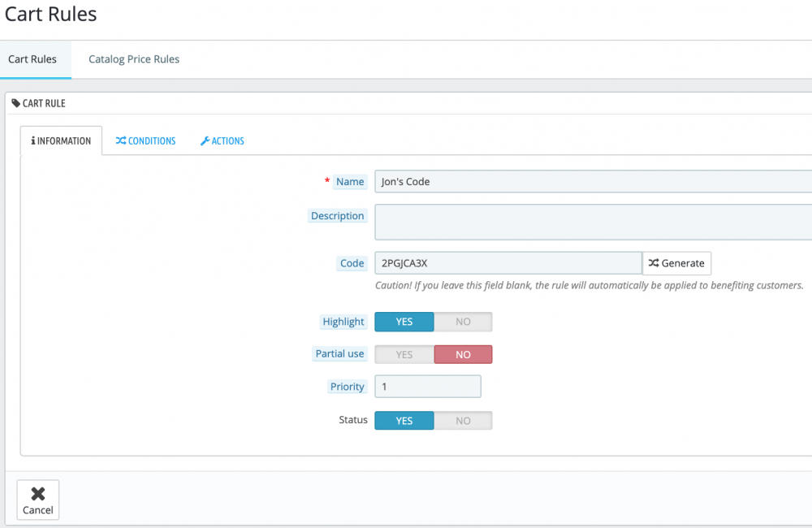Set Highlight to NO
812x528 pixels.
pos(463,322)
